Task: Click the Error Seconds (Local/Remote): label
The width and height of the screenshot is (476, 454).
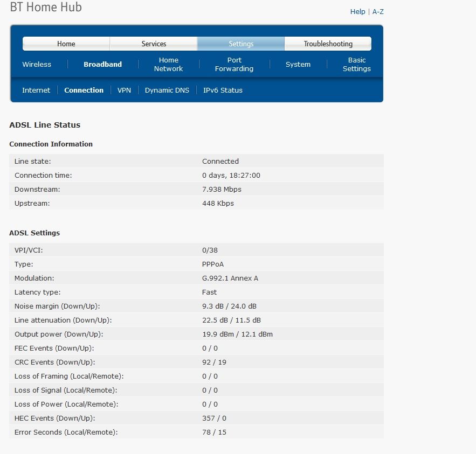Action: tap(66, 432)
